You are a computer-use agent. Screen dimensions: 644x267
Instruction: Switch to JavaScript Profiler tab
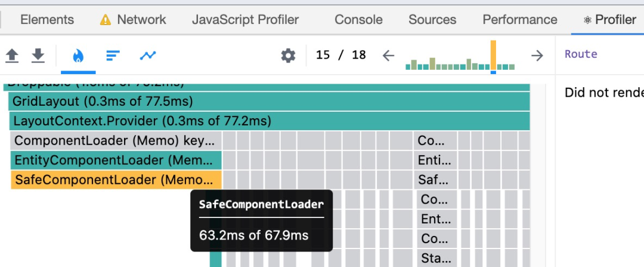click(245, 20)
